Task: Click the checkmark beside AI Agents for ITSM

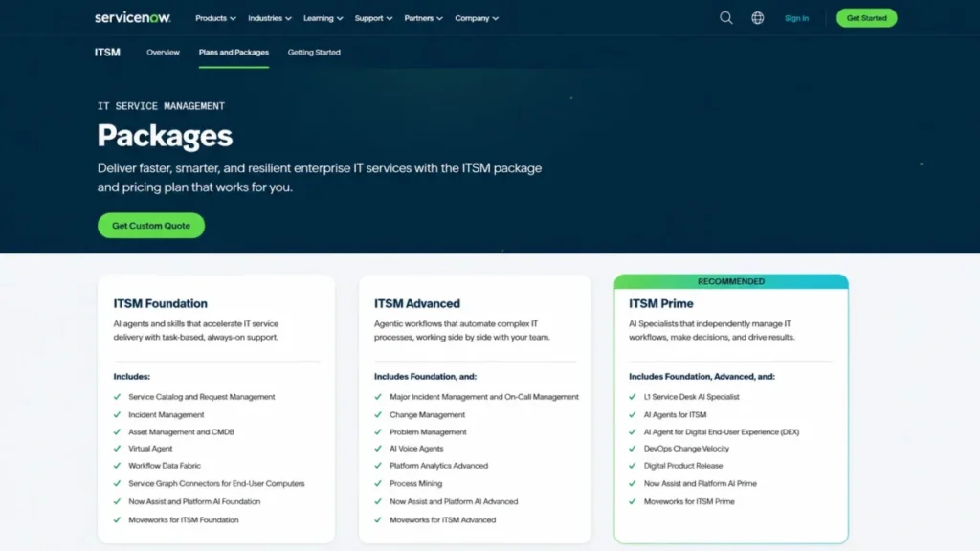Action: point(633,414)
